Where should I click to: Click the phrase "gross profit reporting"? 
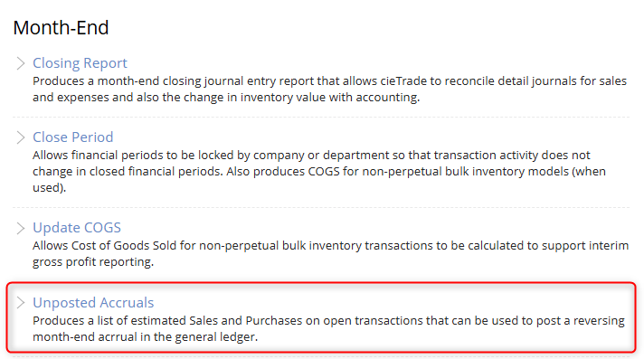[x=92, y=262]
